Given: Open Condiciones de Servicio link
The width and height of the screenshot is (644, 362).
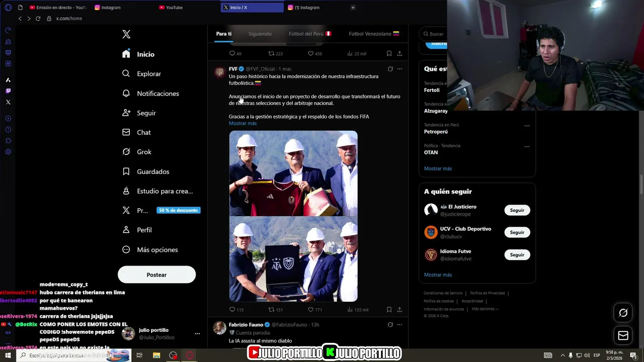Looking at the screenshot, I should [x=443, y=293].
